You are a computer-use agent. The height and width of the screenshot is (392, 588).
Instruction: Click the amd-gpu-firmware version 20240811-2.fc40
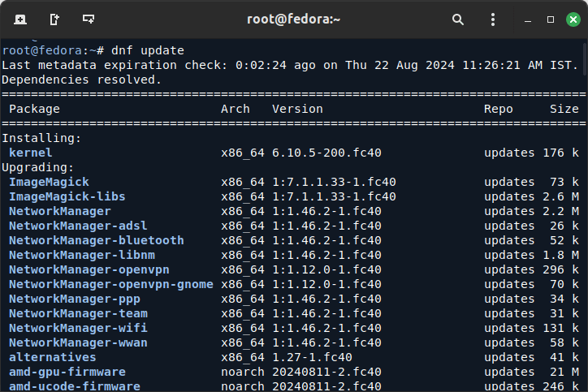326,373
